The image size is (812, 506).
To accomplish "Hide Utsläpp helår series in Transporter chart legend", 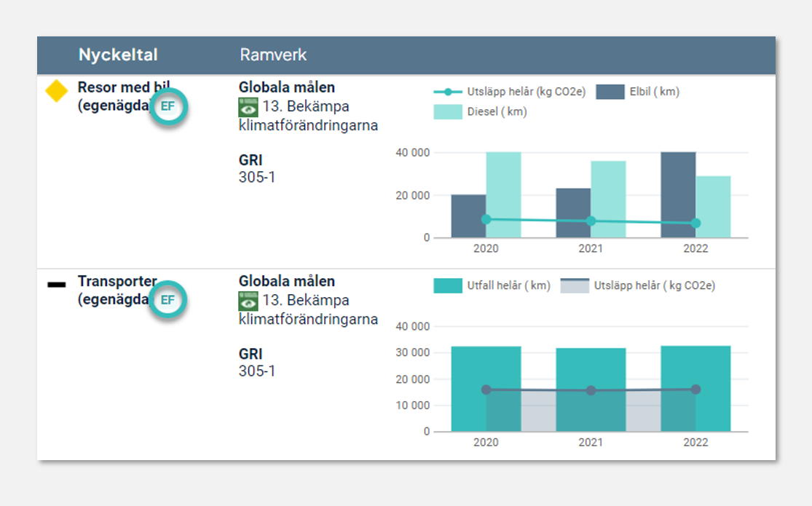I will 638,285.
